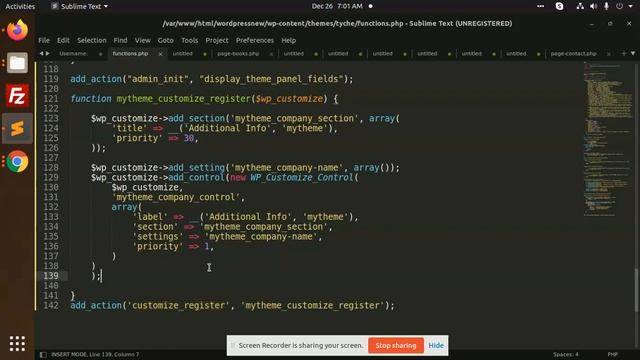
Task: Switch to the page-books.php tab
Action: pyautogui.click(x=238, y=53)
